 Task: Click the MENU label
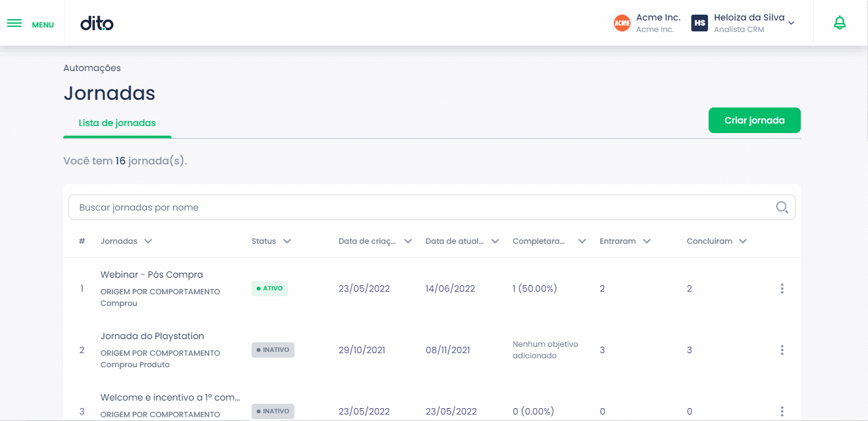pos(43,25)
